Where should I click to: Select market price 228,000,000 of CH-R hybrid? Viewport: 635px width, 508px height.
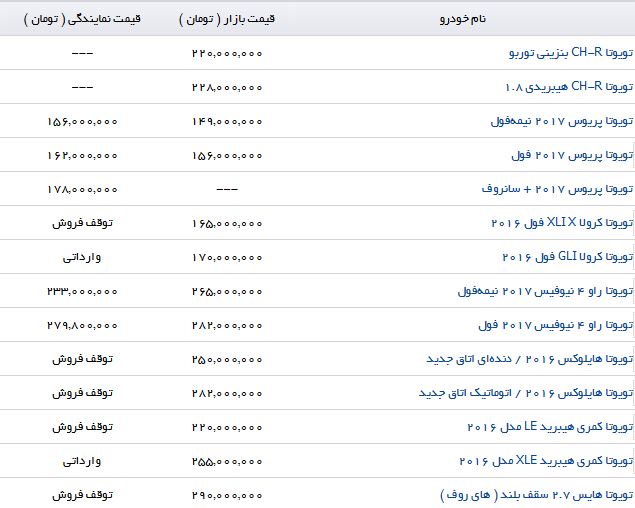pos(227,88)
